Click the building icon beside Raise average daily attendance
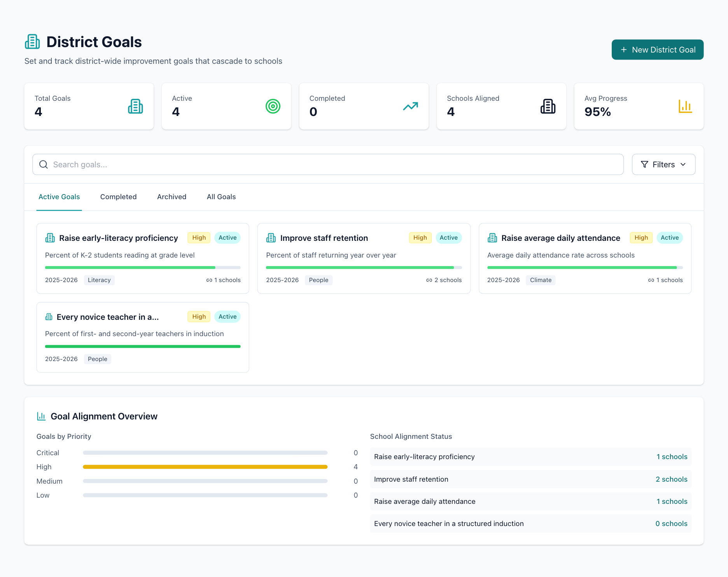 (x=492, y=238)
